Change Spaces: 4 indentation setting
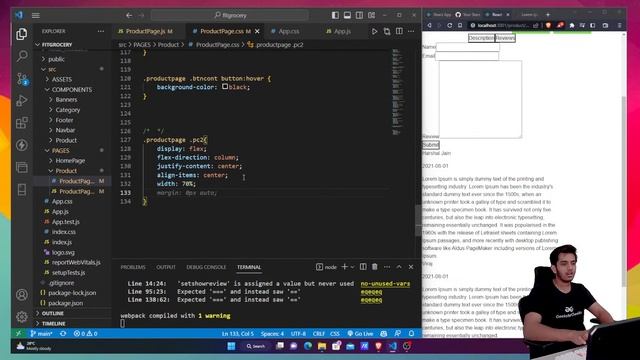This screenshot has height=360, width=640. tap(272, 333)
